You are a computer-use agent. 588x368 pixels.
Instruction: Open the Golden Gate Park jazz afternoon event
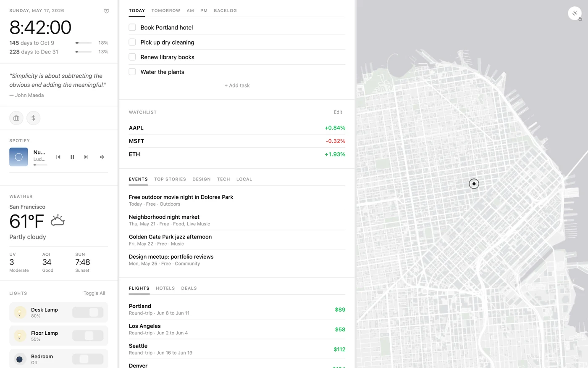click(x=237, y=240)
